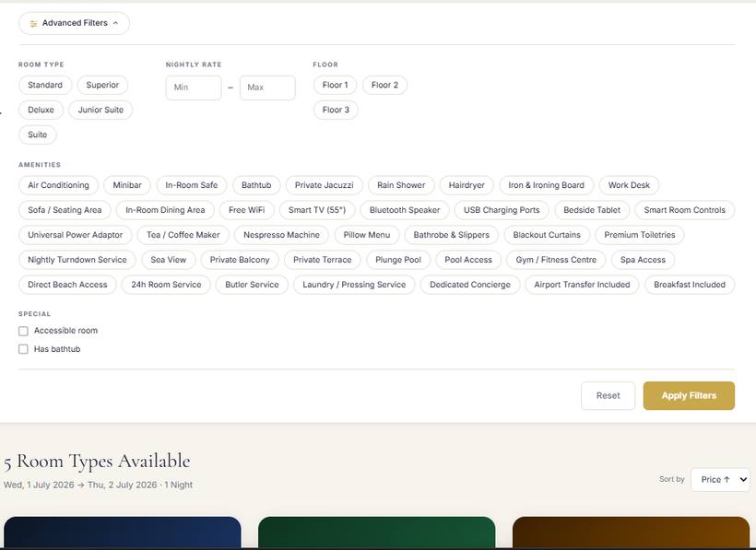Check the Accessible room checkbox
The height and width of the screenshot is (550, 756).
23,332
